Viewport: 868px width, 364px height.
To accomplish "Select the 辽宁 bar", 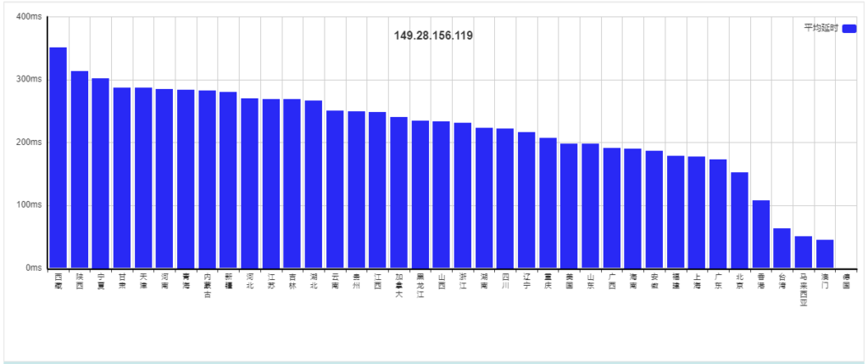I will (526, 200).
